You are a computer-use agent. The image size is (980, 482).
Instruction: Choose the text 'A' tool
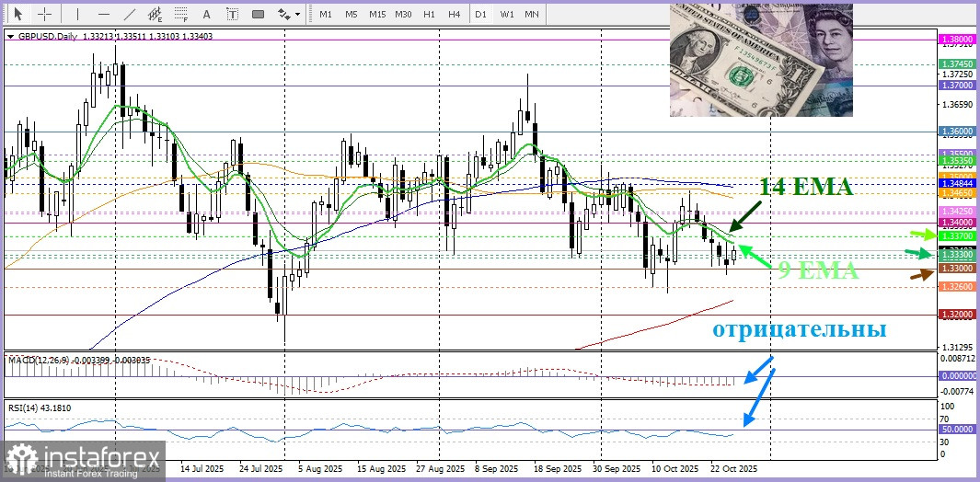[x=206, y=14]
